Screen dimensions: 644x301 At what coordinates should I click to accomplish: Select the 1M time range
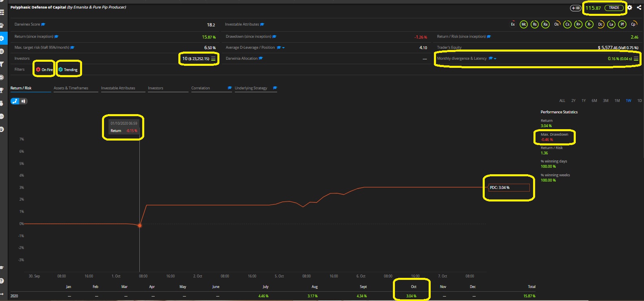pyautogui.click(x=617, y=101)
